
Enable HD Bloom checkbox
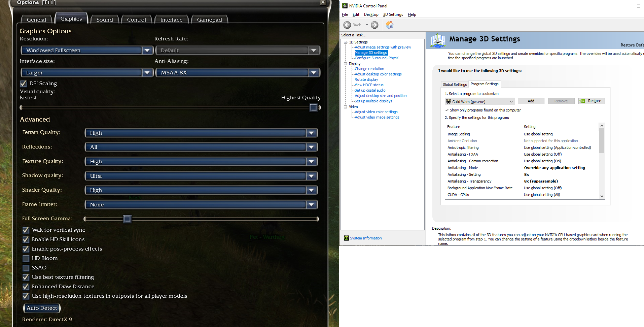pyautogui.click(x=26, y=258)
